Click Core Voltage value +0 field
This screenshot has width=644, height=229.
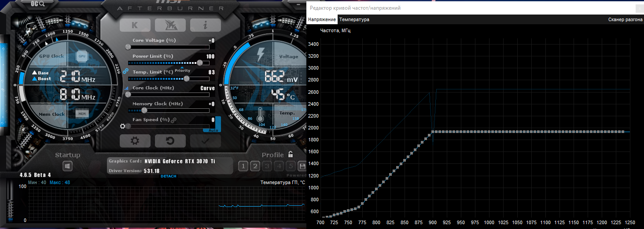pyautogui.click(x=211, y=41)
